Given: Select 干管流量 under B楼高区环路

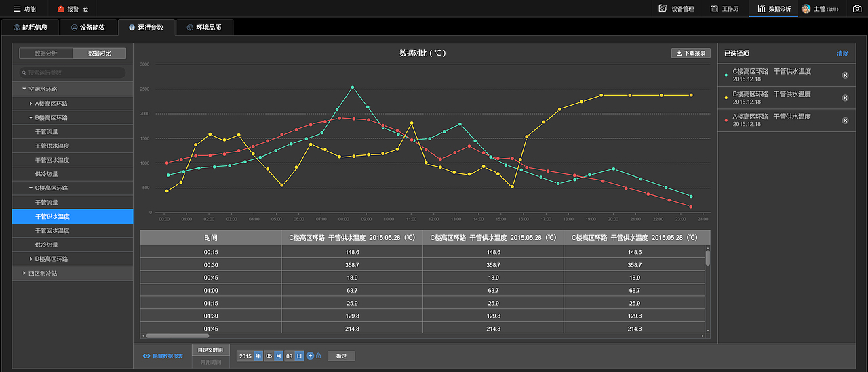Looking at the screenshot, I should click(x=73, y=132).
